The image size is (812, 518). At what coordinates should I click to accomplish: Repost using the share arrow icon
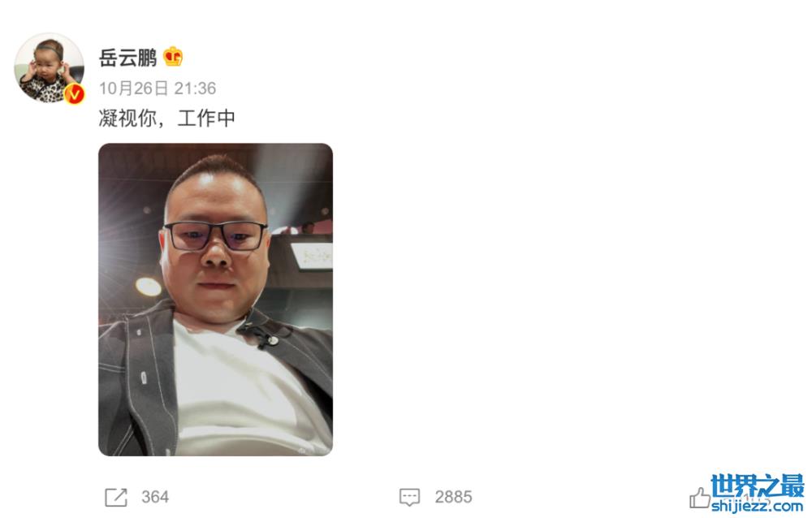pos(115,497)
